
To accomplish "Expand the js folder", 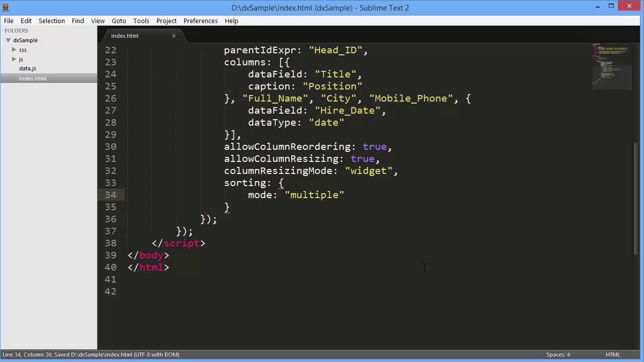I will 14,59.
